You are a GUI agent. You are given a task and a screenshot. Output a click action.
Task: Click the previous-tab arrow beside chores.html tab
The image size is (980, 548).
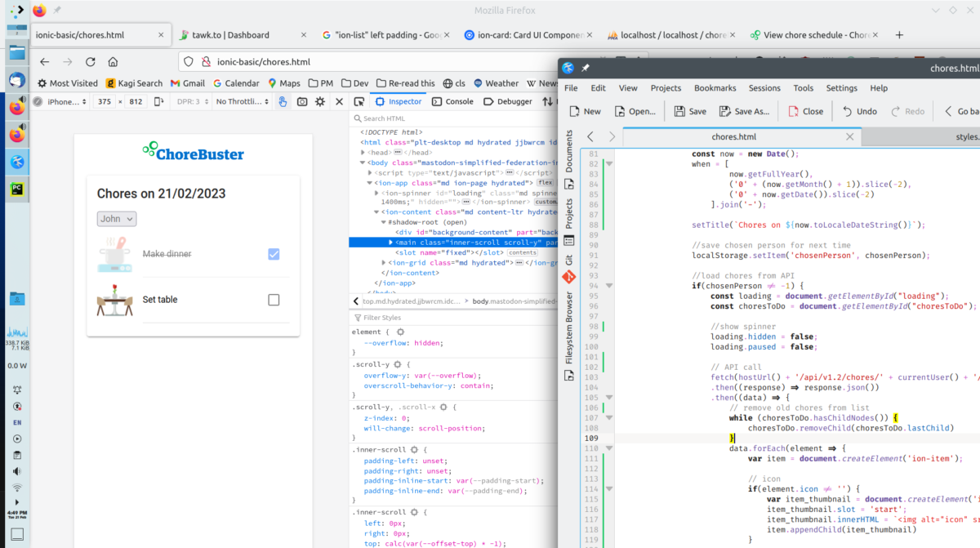pyautogui.click(x=590, y=137)
